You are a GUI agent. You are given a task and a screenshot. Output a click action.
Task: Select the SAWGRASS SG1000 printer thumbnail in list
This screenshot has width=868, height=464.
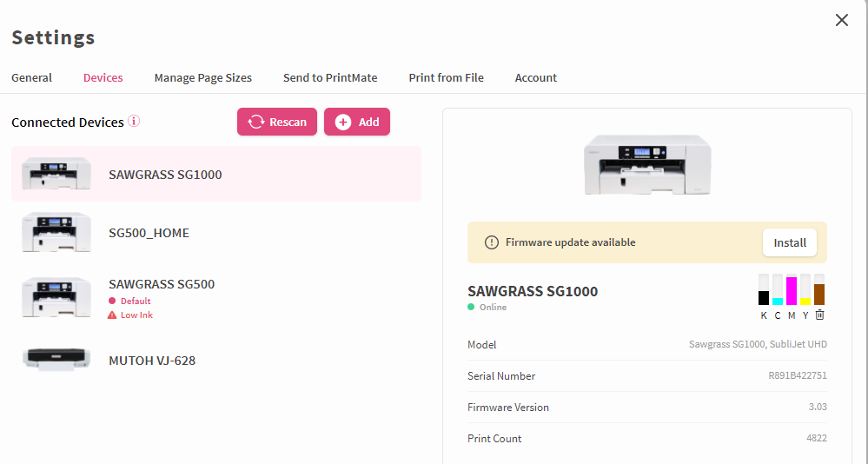coord(56,173)
